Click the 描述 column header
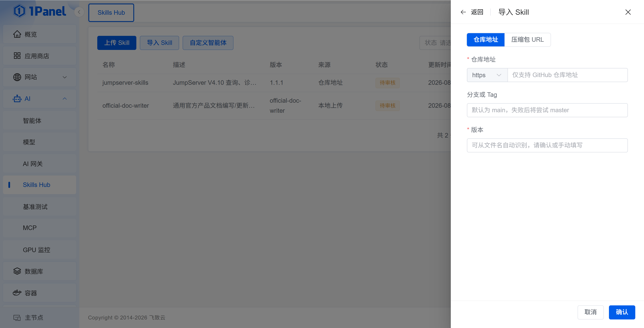The height and width of the screenshot is (328, 644). [x=179, y=65]
